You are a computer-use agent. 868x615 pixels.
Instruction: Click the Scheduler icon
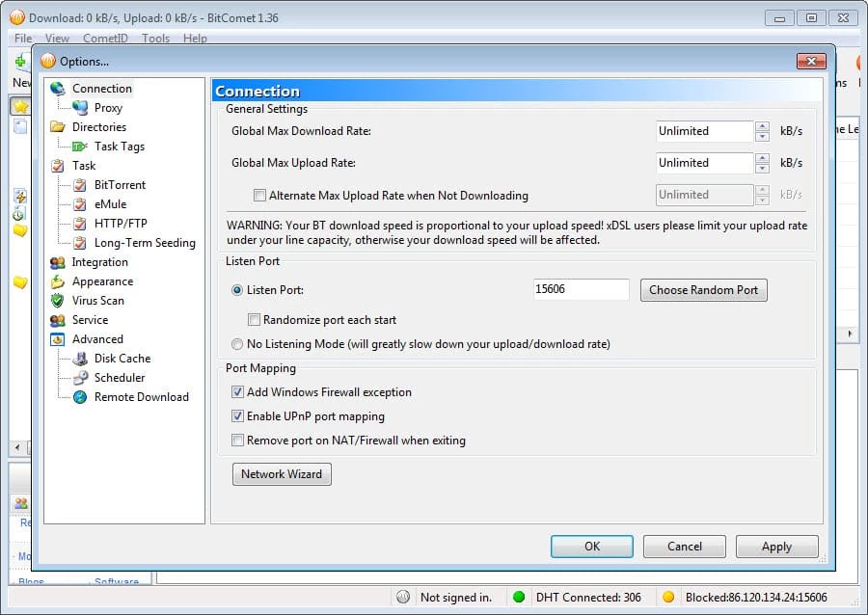[x=80, y=378]
